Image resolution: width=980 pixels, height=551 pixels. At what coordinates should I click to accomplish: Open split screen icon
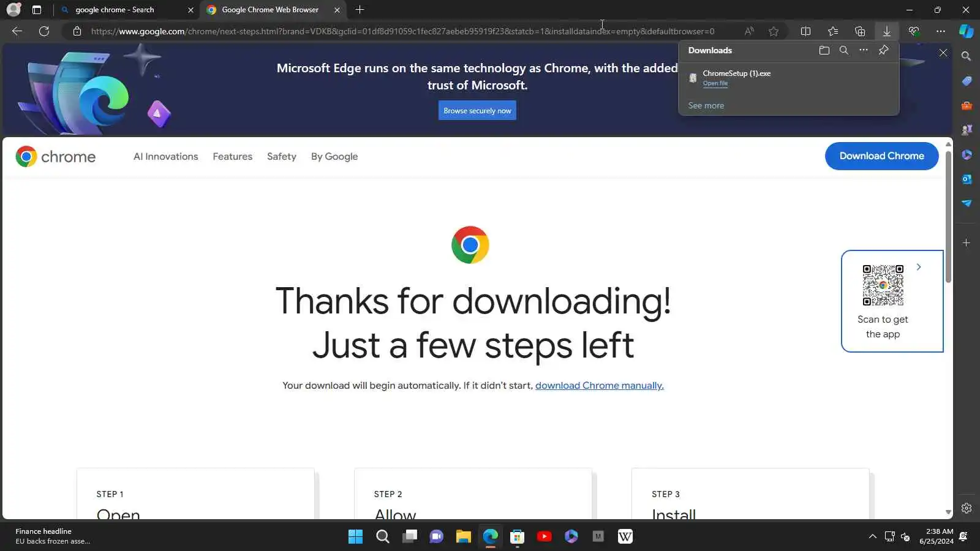(x=806, y=31)
